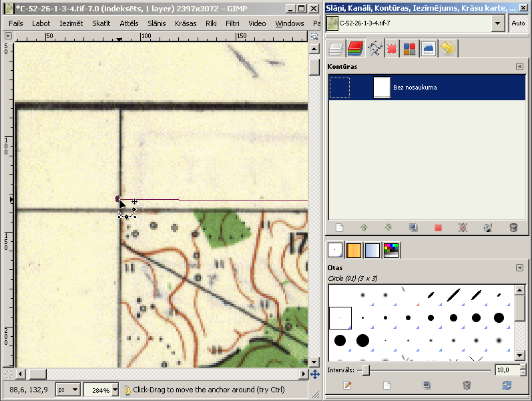This screenshot has width=532, height=401.
Task: Select the currently highlighted Circle (01) brush
Action: click(x=340, y=318)
